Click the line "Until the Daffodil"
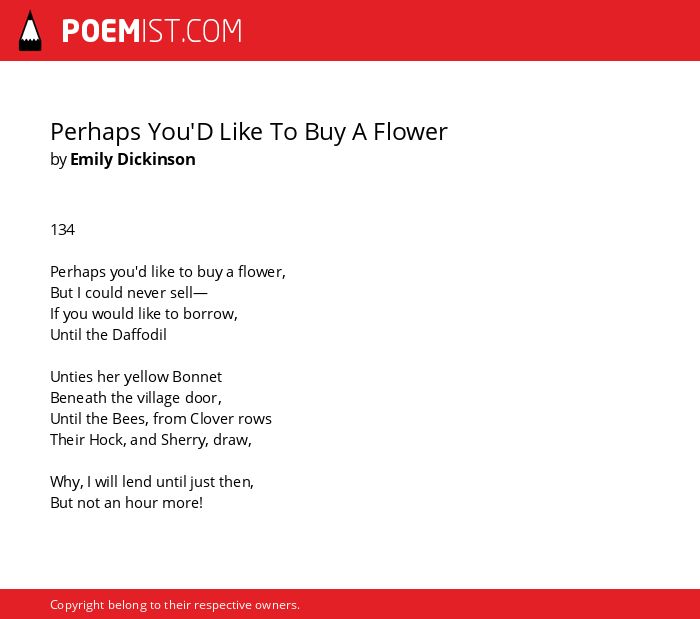This screenshot has height=619, width=700. (108, 335)
